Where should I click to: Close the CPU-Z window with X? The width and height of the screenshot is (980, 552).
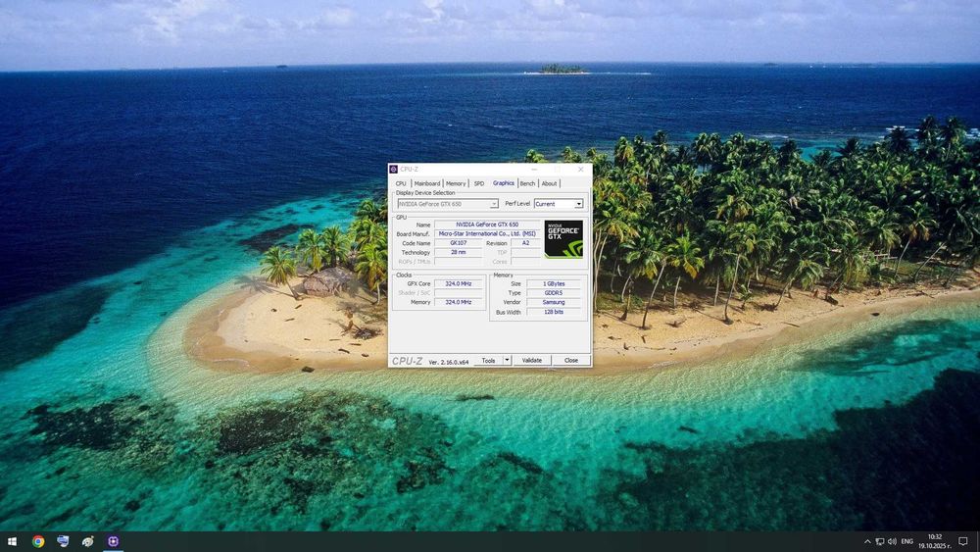pyautogui.click(x=580, y=169)
